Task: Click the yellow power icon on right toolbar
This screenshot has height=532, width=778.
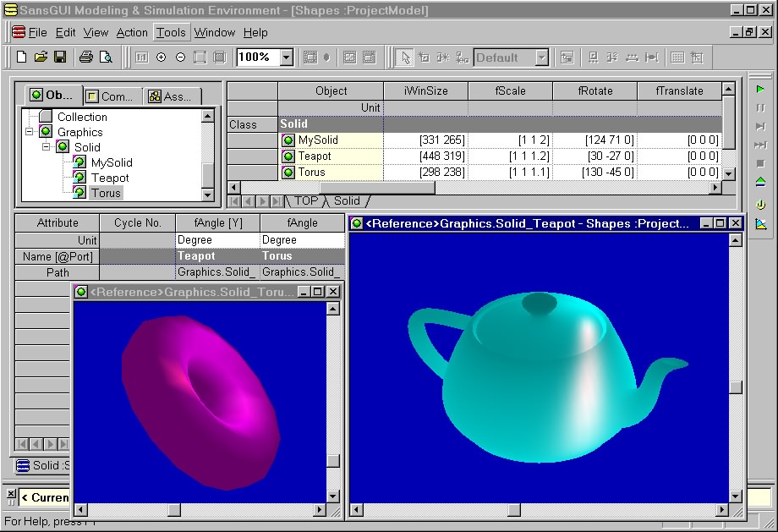Action: [760, 205]
